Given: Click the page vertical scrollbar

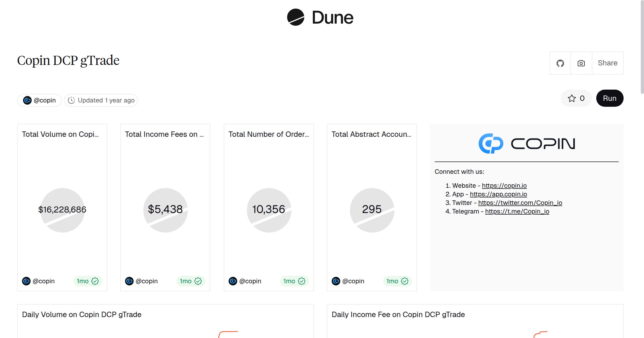Looking at the screenshot, I should [642, 47].
